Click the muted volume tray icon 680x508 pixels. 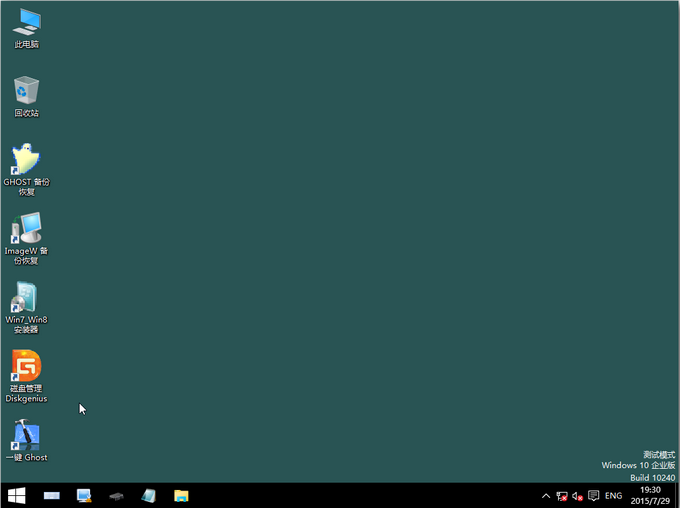pos(577,496)
